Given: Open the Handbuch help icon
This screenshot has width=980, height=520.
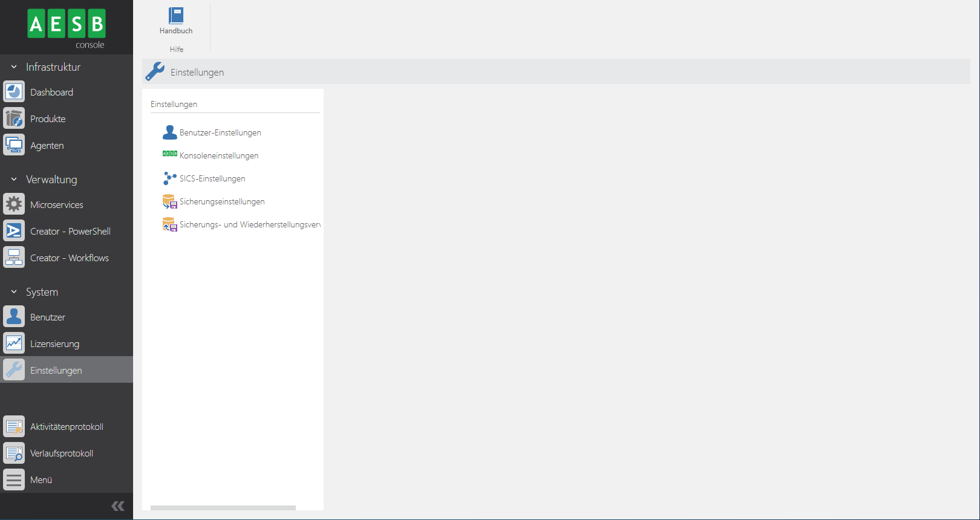Looking at the screenshot, I should (x=176, y=16).
